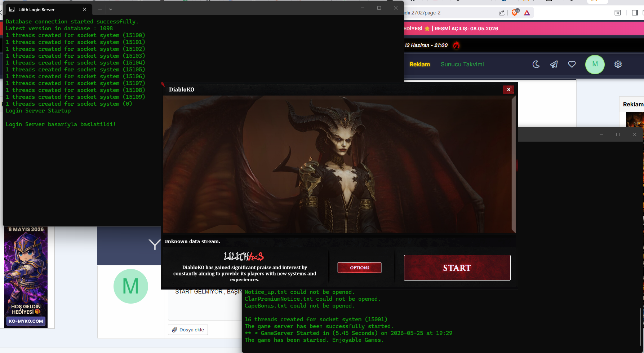Screen dimensions: 644x353
Task: Click the Brave rewards triangle icon
Action: (x=527, y=13)
